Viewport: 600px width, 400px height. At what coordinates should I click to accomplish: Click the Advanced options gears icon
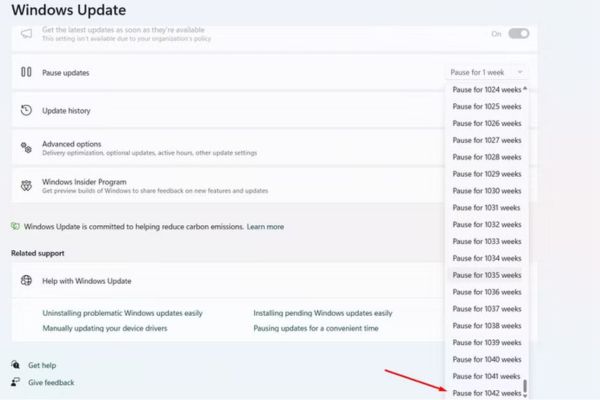(26, 147)
